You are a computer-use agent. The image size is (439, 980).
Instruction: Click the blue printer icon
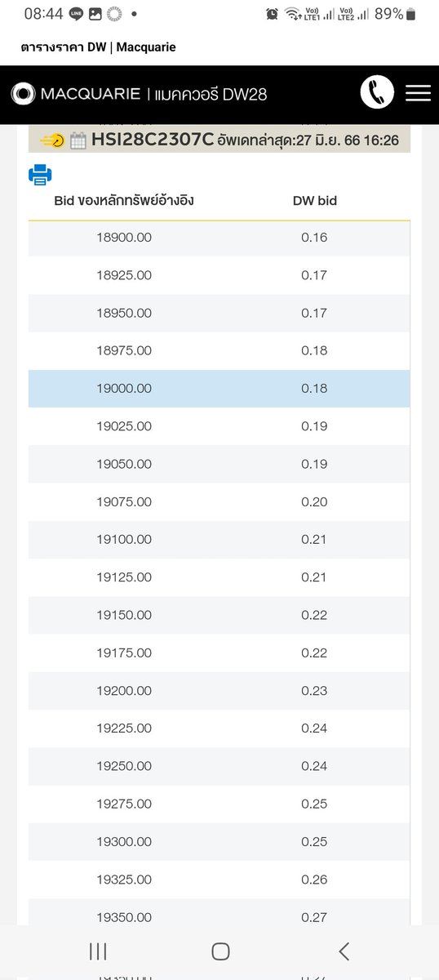pyautogui.click(x=40, y=174)
